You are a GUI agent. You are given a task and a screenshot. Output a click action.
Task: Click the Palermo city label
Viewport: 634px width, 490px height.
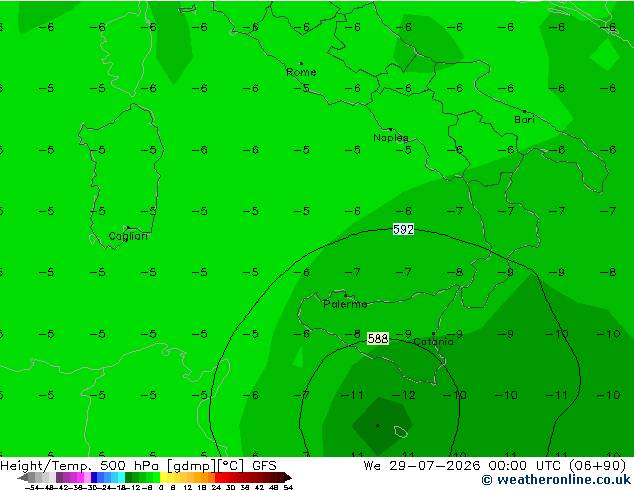coord(345,304)
